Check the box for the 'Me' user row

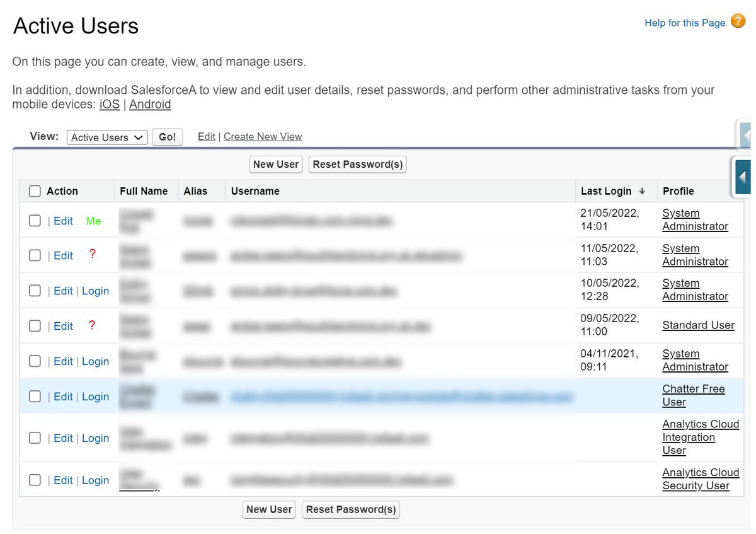pyautogui.click(x=35, y=221)
